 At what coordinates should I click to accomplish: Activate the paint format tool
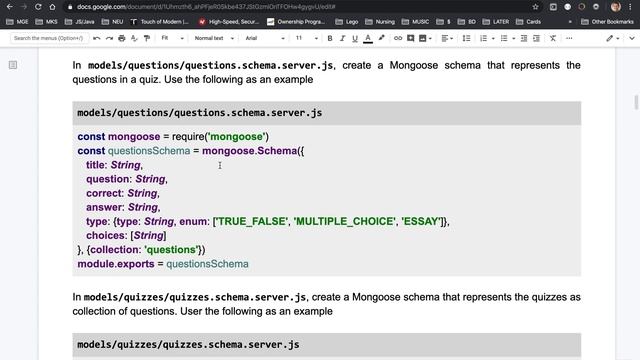(147, 38)
